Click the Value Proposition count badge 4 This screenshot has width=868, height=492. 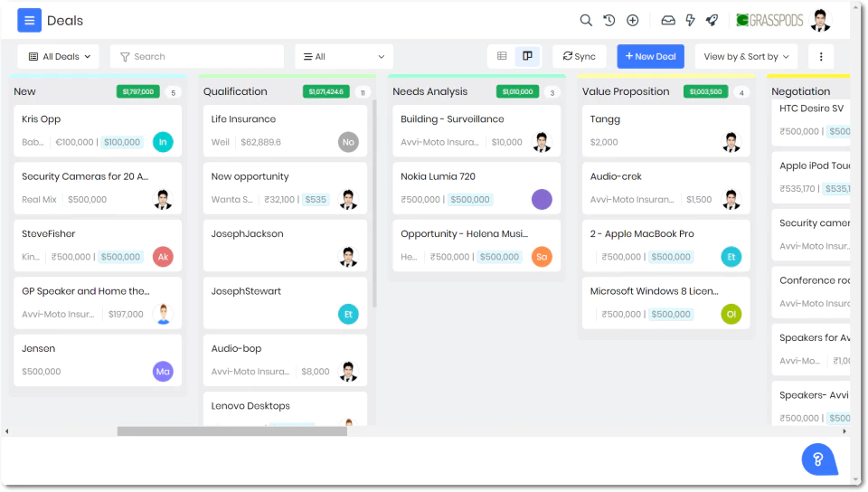pos(741,92)
